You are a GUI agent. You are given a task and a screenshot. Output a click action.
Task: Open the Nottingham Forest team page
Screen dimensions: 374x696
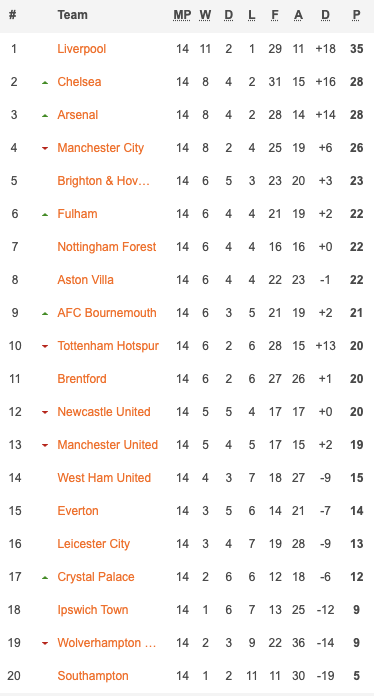coord(106,247)
